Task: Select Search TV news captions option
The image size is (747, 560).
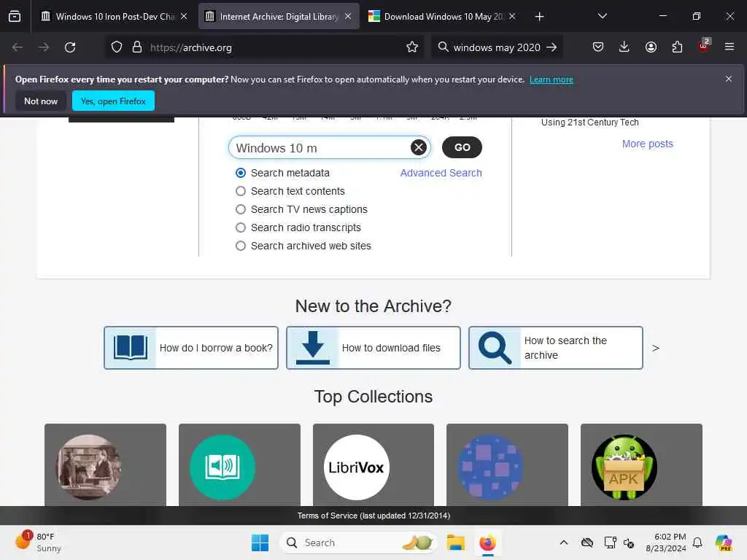Action: 241,209
